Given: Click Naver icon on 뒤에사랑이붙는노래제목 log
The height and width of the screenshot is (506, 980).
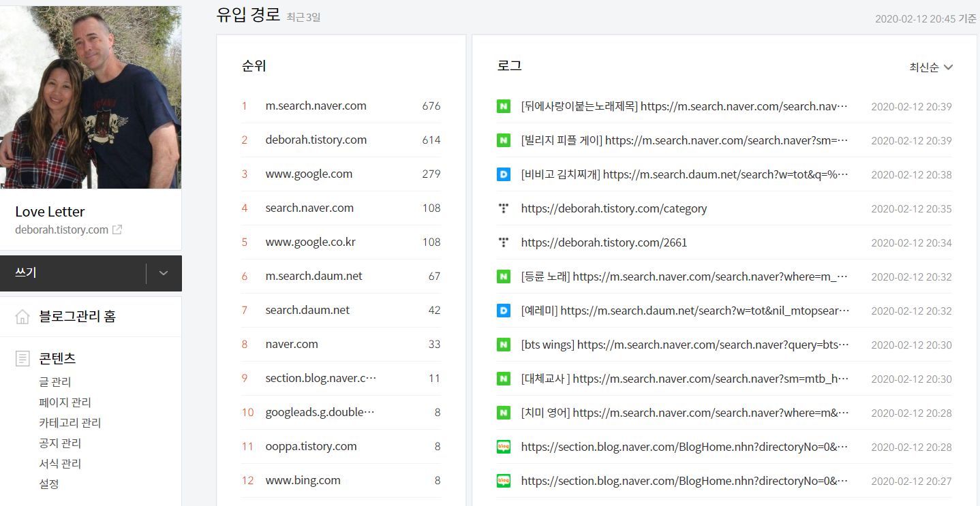Looking at the screenshot, I should [504, 106].
